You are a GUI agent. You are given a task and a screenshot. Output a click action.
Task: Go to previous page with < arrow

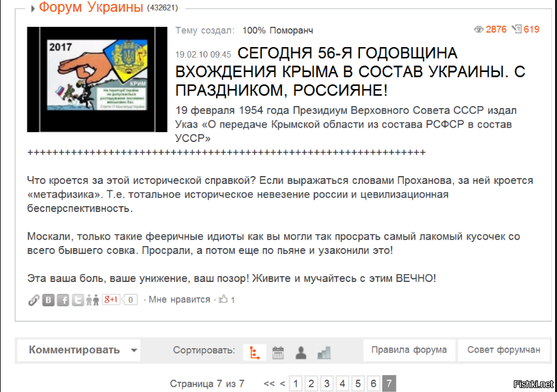point(282,384)
